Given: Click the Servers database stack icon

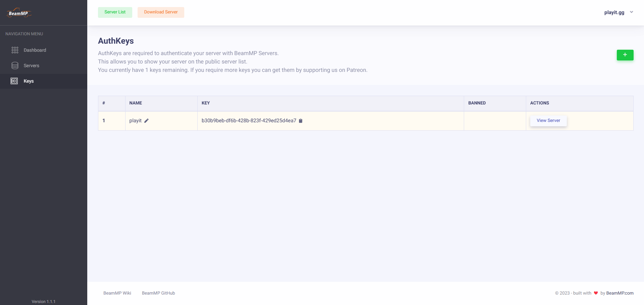Looking at the screenshot, I should pyautogui.click(x=15, y=66).
